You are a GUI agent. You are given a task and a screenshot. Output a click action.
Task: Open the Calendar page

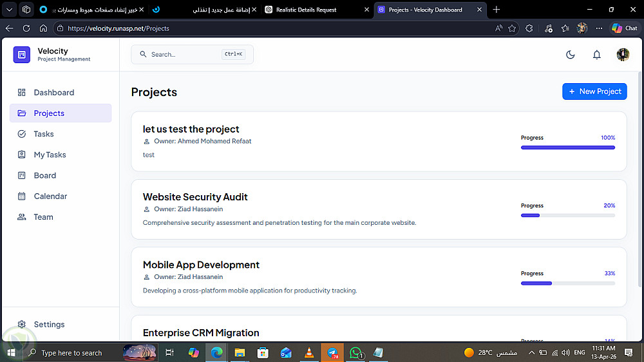pos(61,196)
